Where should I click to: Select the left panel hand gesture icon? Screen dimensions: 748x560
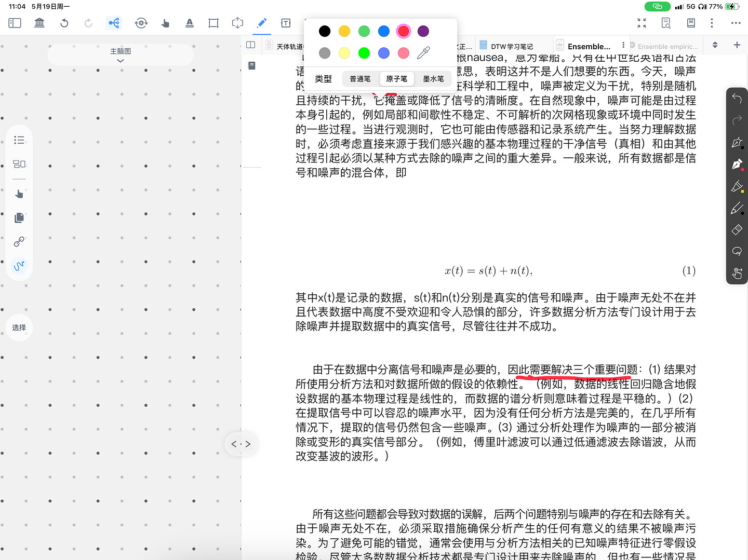(x=19, y=194)
